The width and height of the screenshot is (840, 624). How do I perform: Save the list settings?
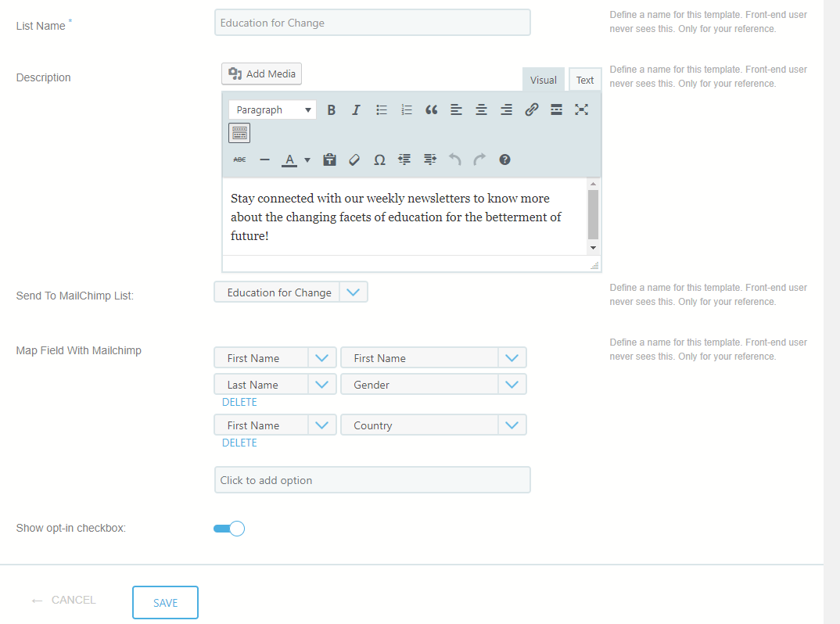(x=165, y=602)
